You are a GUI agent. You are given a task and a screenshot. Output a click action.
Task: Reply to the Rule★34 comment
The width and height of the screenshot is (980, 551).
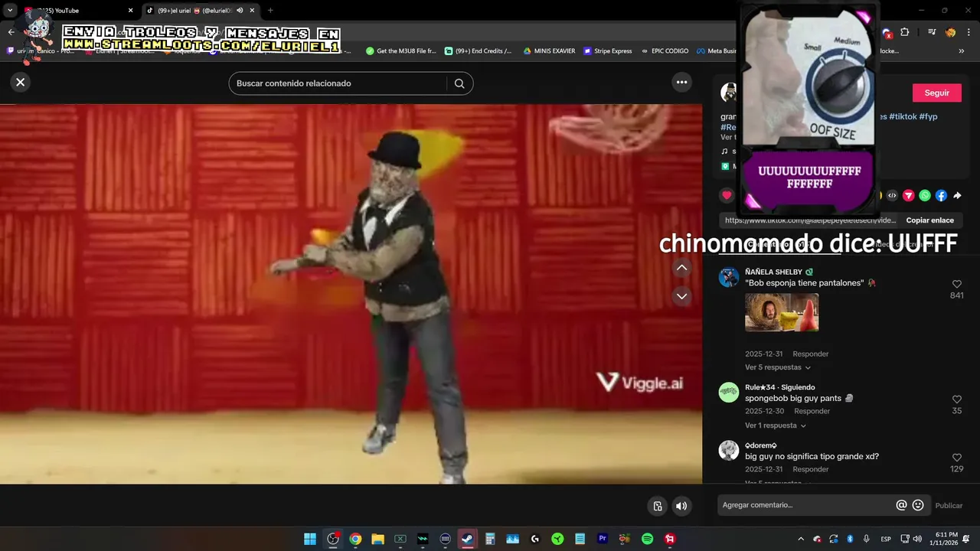click(x=812, y=412)
